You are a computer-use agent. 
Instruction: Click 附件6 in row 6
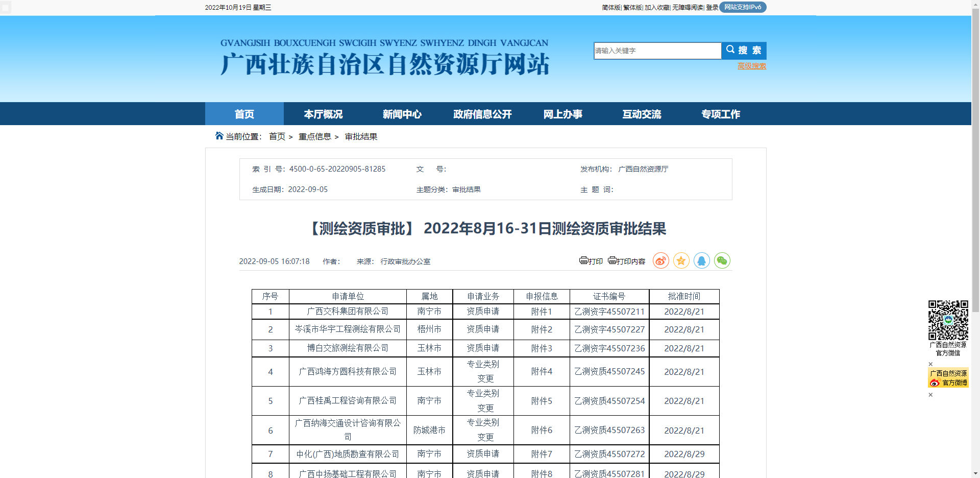542,430
